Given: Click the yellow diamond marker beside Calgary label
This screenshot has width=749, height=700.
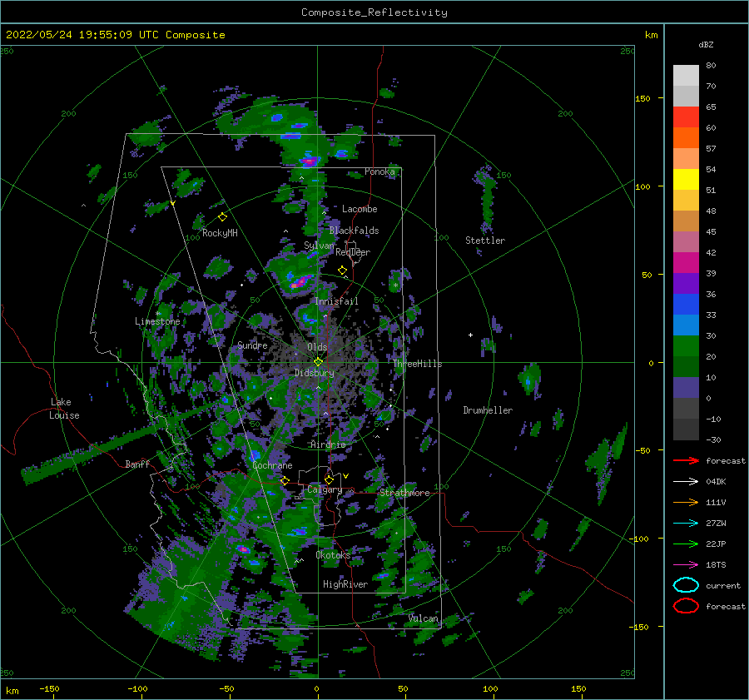Looking at the screenshot, I should (x=329, y=479).
